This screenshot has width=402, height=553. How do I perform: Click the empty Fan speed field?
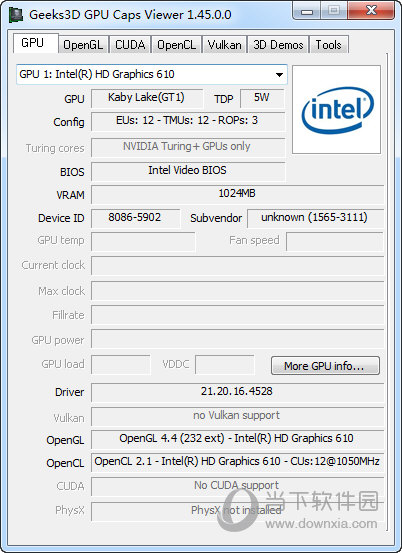[335, 242]
